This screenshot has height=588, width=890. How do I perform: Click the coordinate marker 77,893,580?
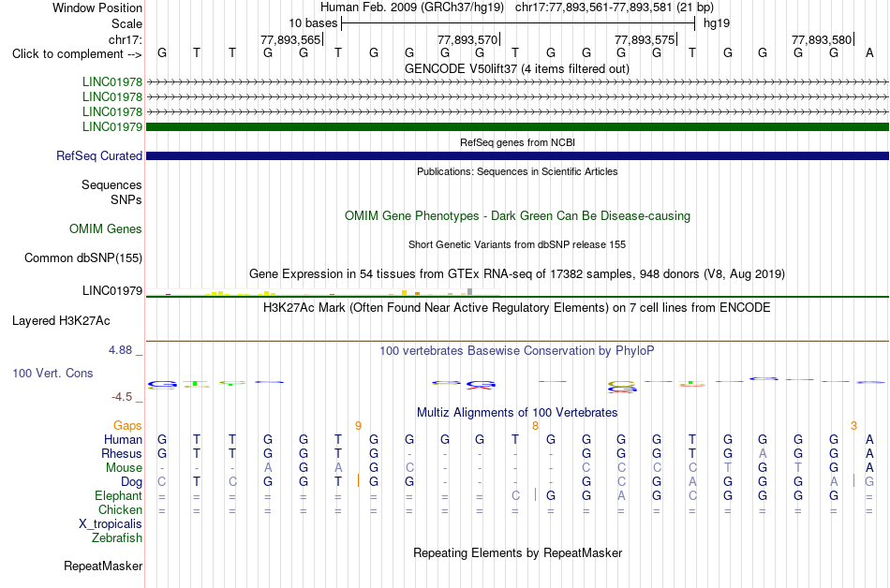822,39
